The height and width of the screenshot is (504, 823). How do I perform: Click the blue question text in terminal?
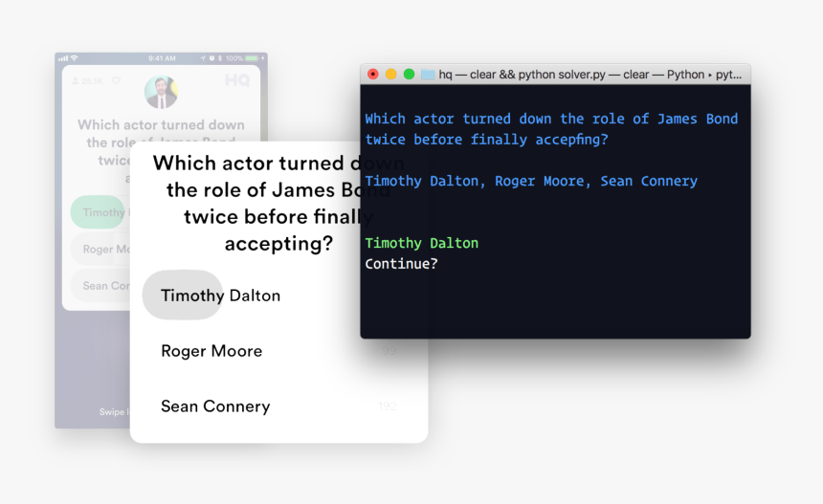pyautogui.click(x=551, y=129)
